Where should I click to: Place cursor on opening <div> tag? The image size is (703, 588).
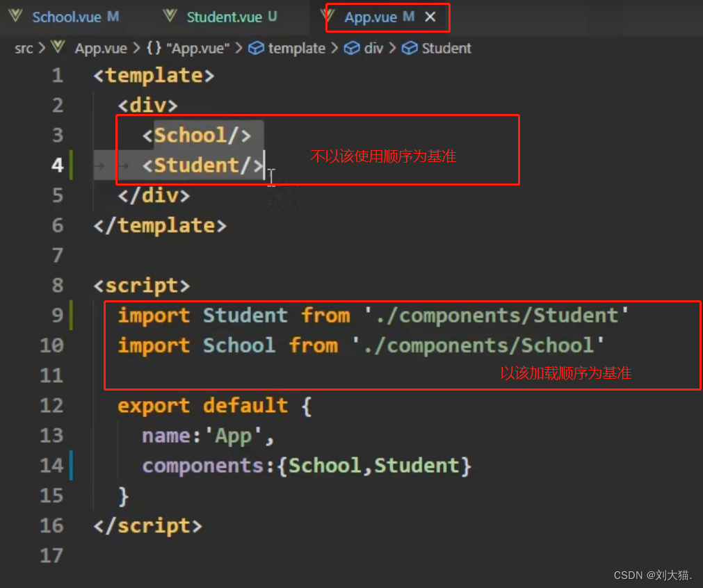pos(148,106)
